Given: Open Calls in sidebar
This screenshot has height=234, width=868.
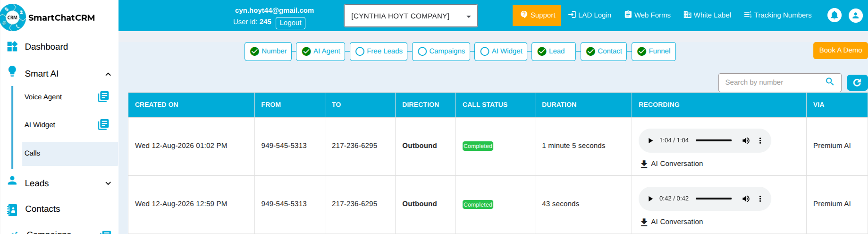Looking at the screenshot, I should [x=70, y=154].
